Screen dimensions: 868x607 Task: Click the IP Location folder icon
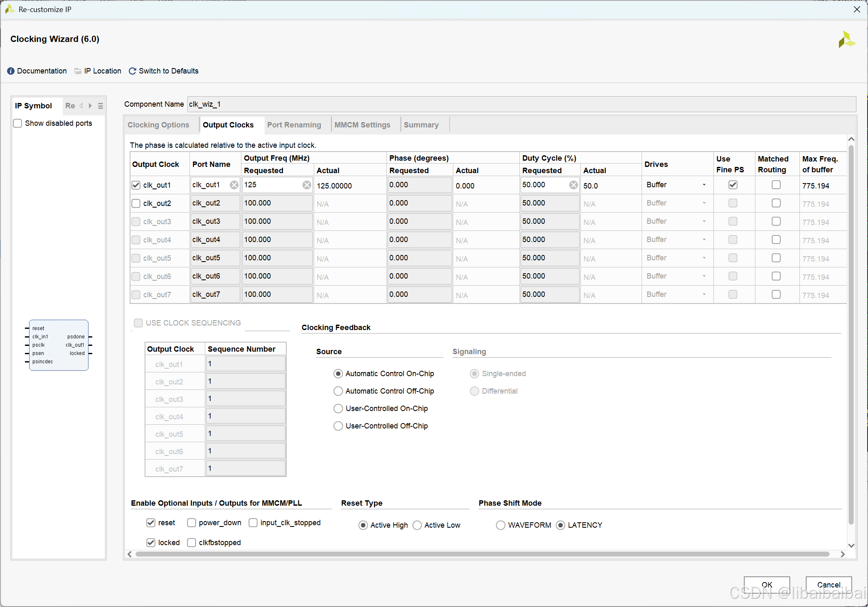click(78, 71)
